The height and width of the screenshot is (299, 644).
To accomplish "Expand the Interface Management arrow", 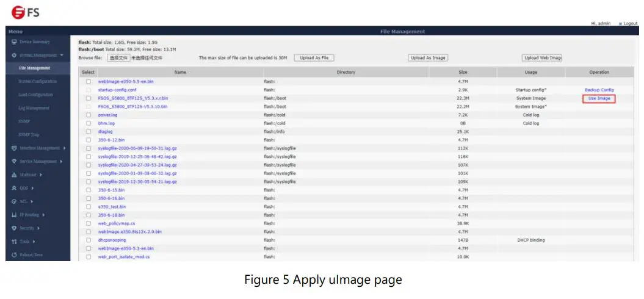I will (x=65, y=148).
